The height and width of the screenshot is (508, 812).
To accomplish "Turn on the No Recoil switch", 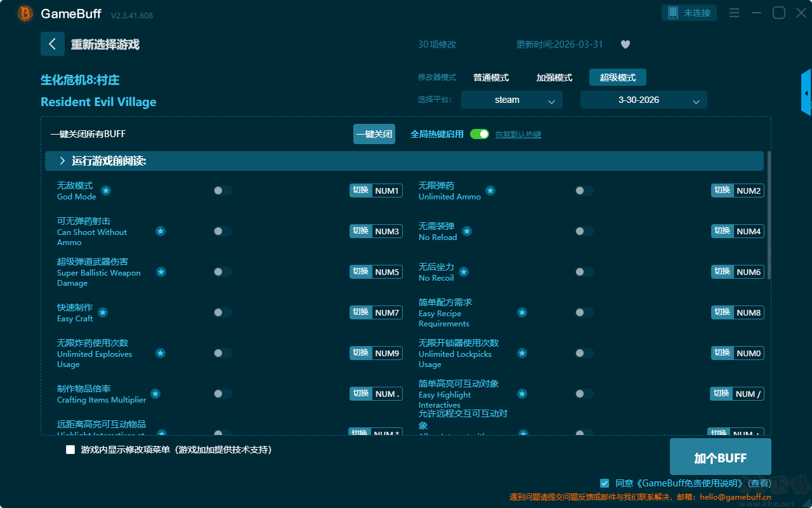I will tap(584, 272).
